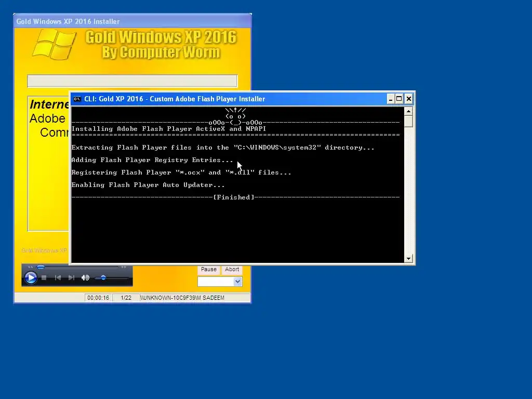This screenshot has height=399, width=532.
Task: Minimize the CLI Flash Player Installer window
Action: [391, 99]
